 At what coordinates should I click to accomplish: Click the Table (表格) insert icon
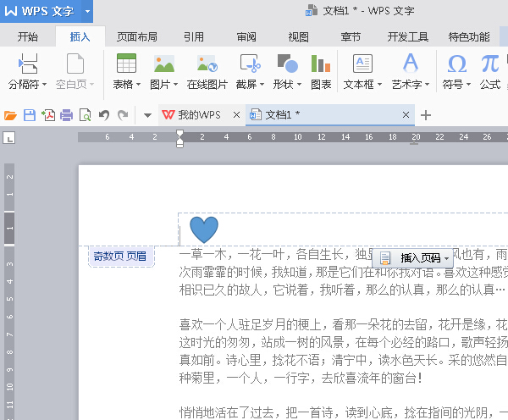click(x=126, y=64)
